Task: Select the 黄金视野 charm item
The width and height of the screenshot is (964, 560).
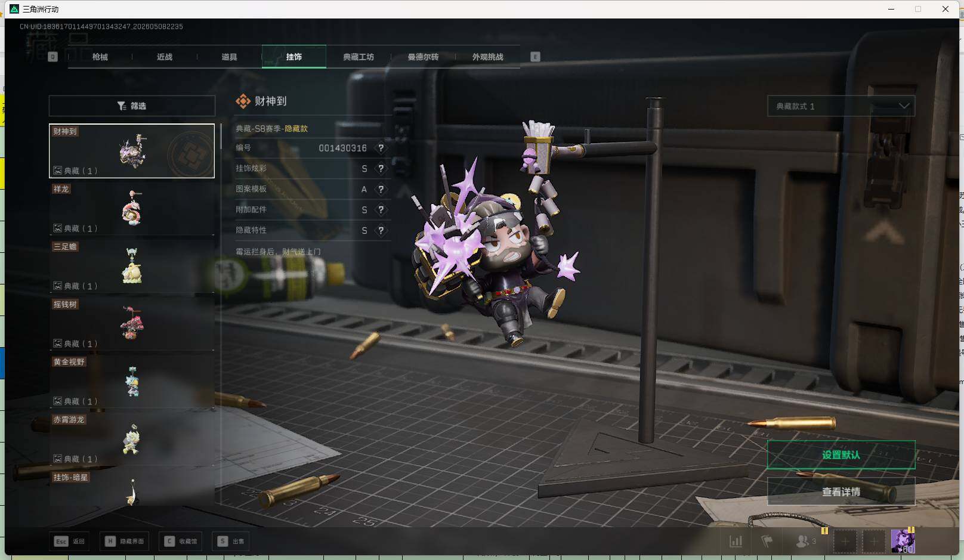Action: point(132,382)
